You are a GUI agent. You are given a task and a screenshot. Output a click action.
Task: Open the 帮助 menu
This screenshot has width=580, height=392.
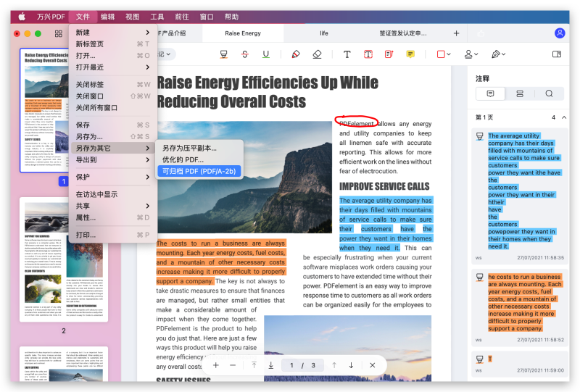click(x=231, y=17)
